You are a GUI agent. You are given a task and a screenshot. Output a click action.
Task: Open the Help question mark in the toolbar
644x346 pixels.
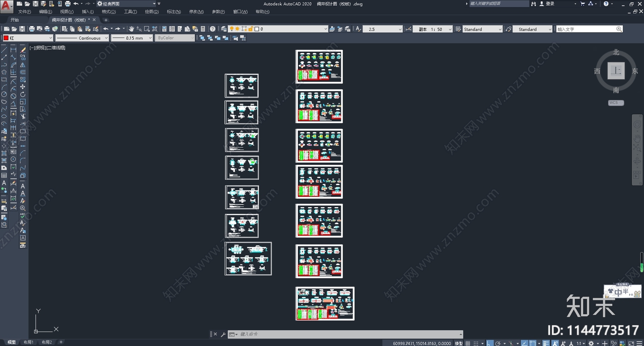click(213, 29)
